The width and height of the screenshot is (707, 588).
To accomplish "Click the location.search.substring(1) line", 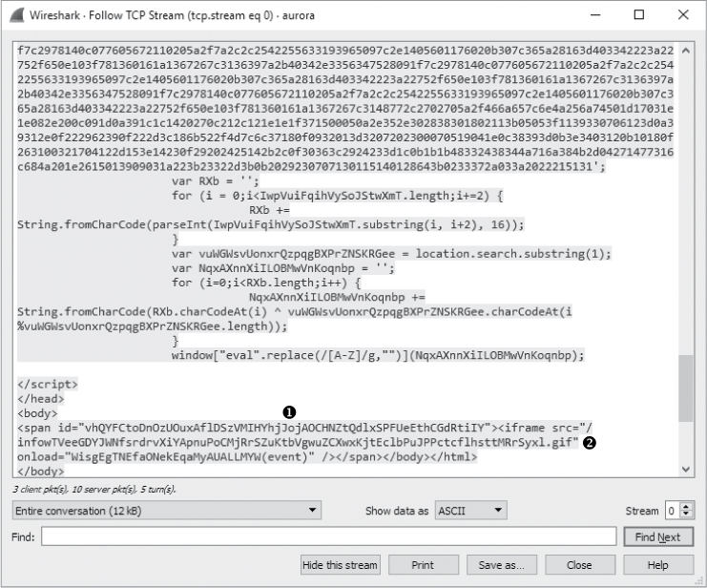I will (x=391, y=254).
